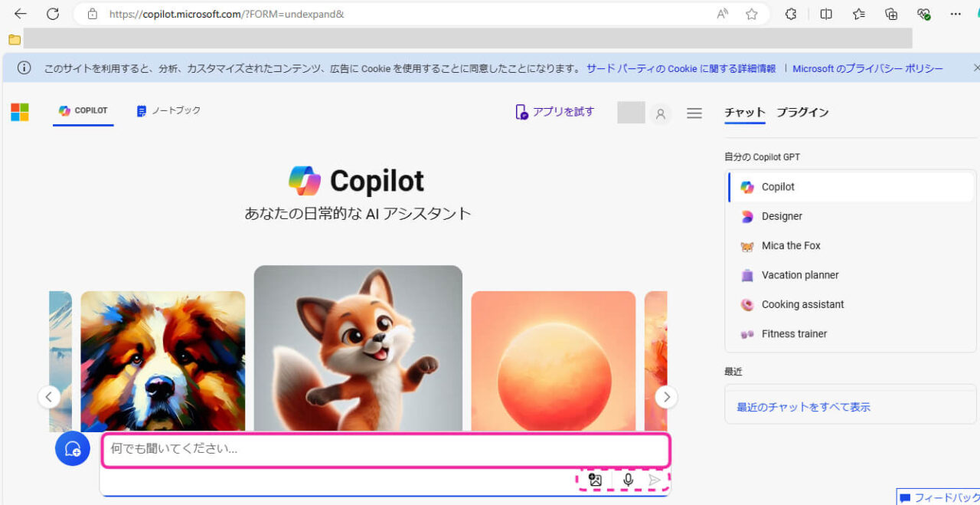
Task: Open Browser essentials heart icon
Action: tap(923, 14)
